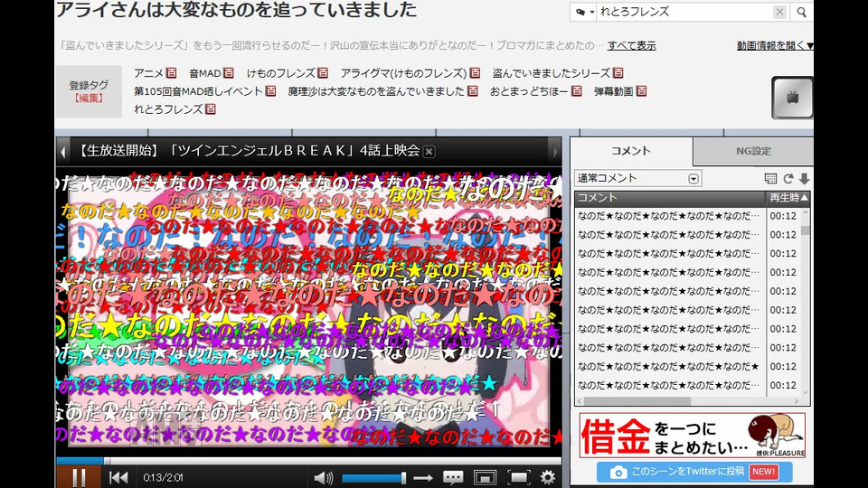
Task: Close the live broadcast marquee notice
Action: coord(429,152)
